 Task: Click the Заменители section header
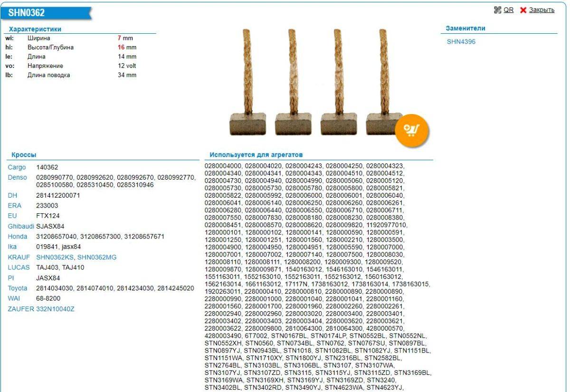tap(465, 28)
